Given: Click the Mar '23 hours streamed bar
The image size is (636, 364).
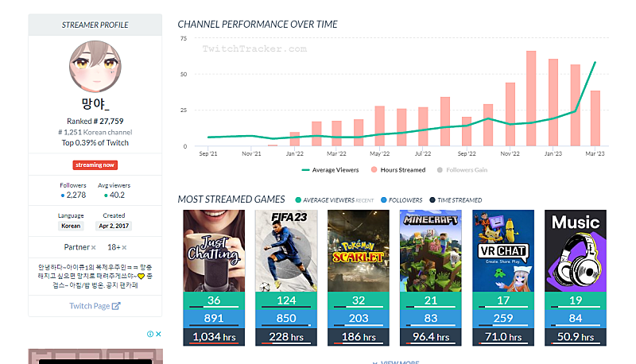Looking at the screenshot, I should (x=595, y=118).
